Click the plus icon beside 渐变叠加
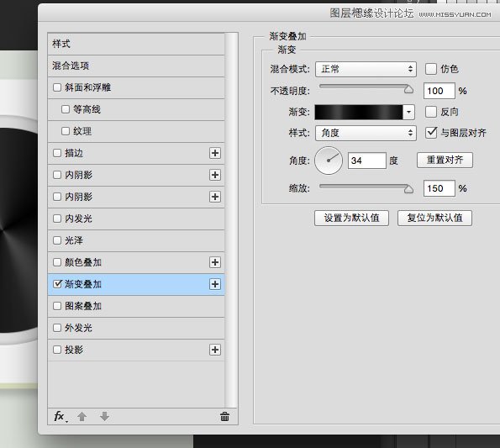This screenshot has height=448, width=500. [x=215, y=284]
